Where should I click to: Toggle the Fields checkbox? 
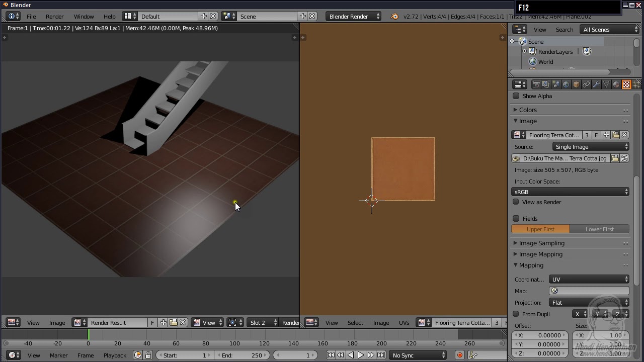point(516,219)
